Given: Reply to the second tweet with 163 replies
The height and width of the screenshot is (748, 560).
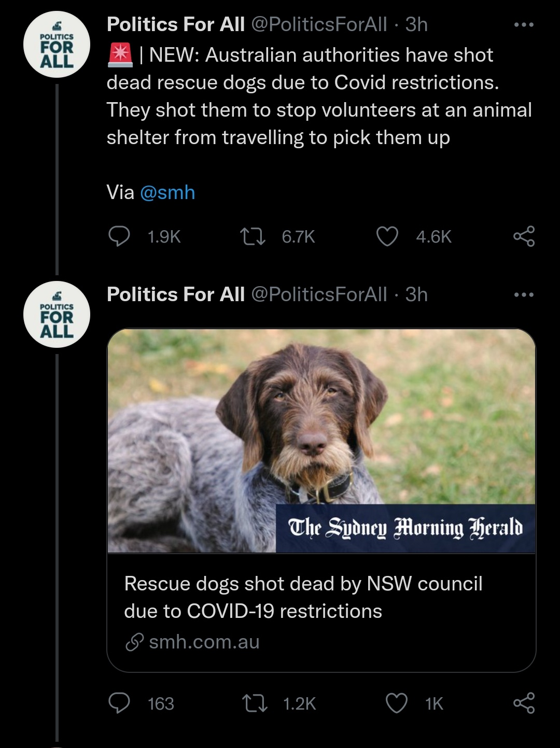Looking at the screenshot, I should [x=119, y=703].
